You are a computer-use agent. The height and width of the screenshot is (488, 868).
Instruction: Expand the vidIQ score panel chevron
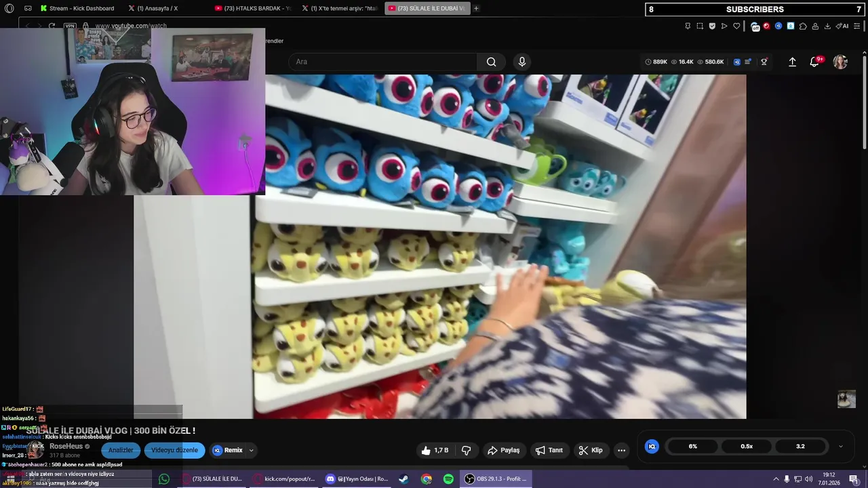coord(841,446)
